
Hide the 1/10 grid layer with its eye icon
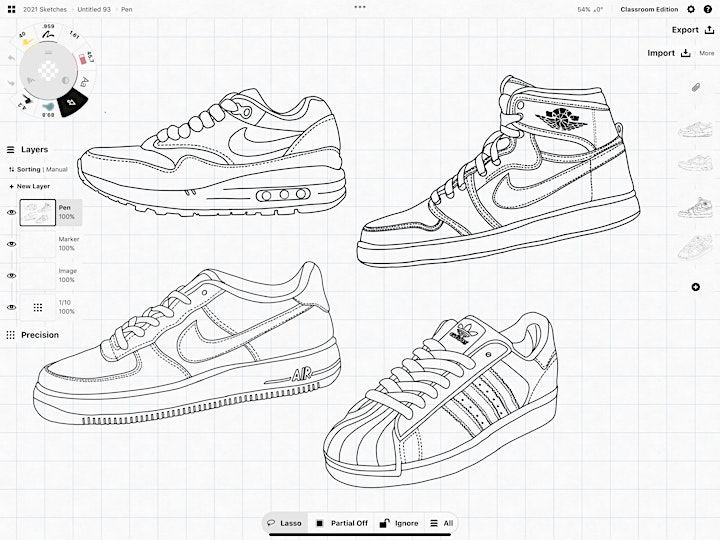(11, 308)
